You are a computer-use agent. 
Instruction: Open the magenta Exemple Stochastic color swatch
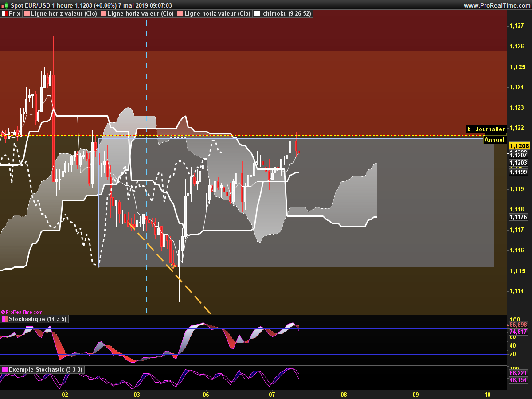(4, 369)
